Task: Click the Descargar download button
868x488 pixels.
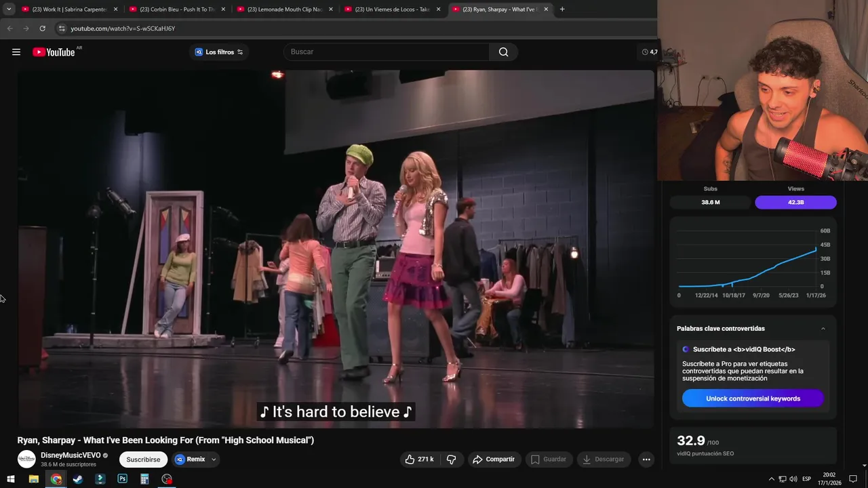Action: coord(603,460)
